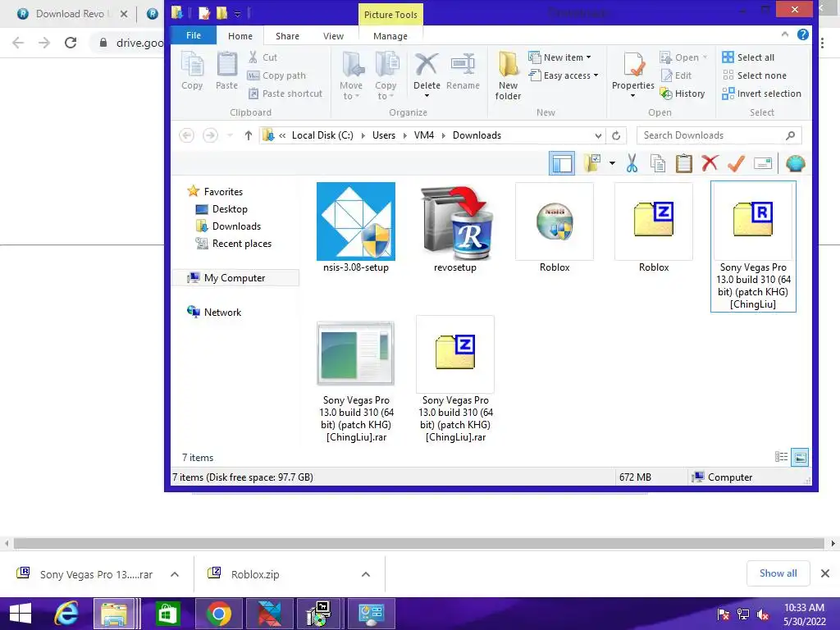Image resolution: width=840 pixels, height=630 pixels.
Task: Select Network in navigation pane
Action: [214, 312]
